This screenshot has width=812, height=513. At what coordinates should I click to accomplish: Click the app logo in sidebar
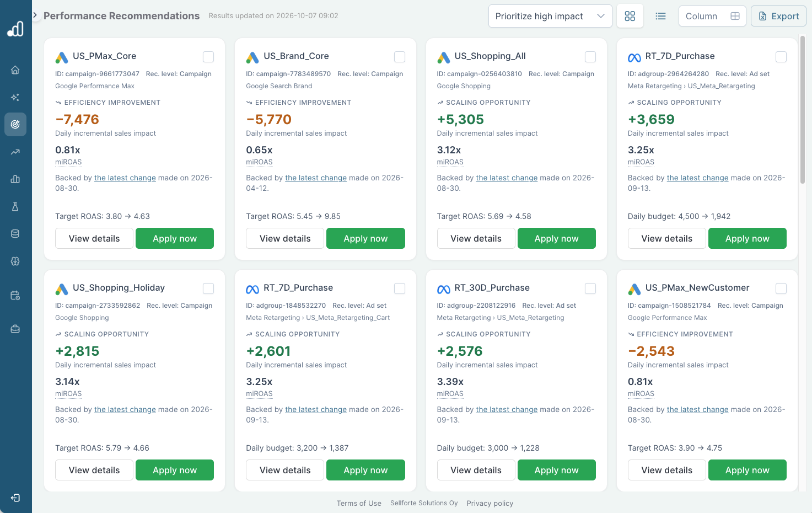pyautogui.click(x=15, y=29)
